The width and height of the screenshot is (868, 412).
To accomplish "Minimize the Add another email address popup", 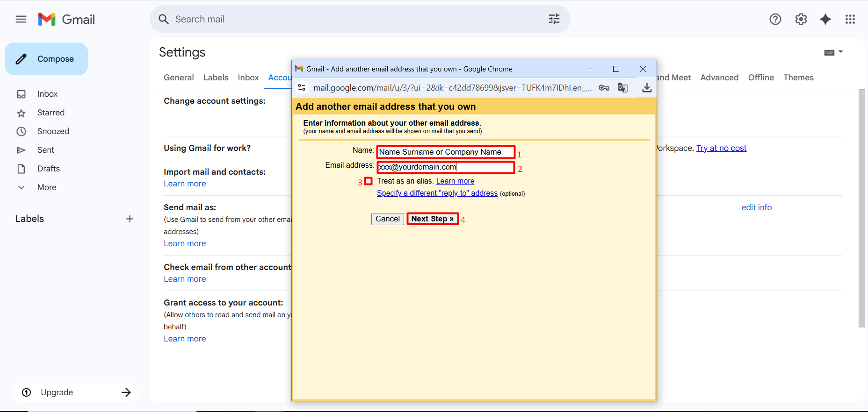I will tap(590, 69).
